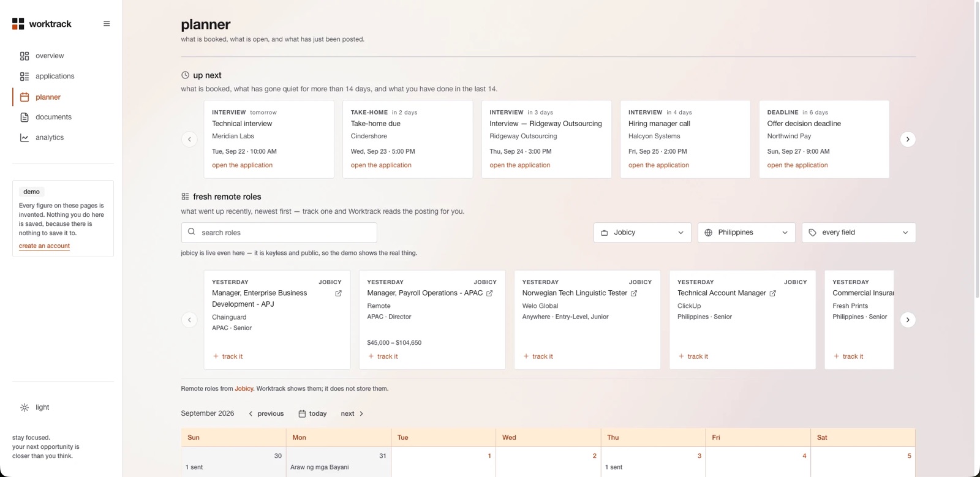Focus the search roles input field
Screen dimensions: 980x477
(279, 233)
